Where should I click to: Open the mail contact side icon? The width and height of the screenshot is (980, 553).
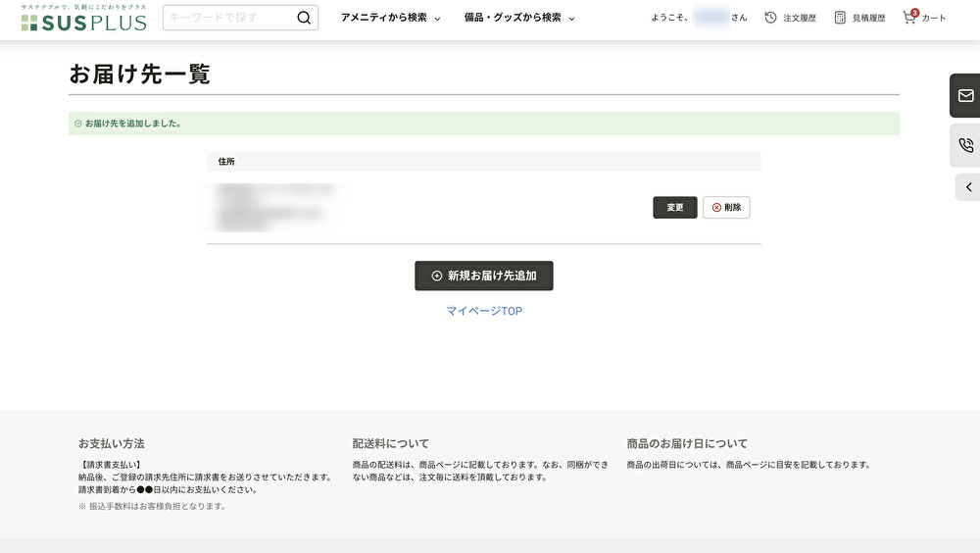point(965,95)
